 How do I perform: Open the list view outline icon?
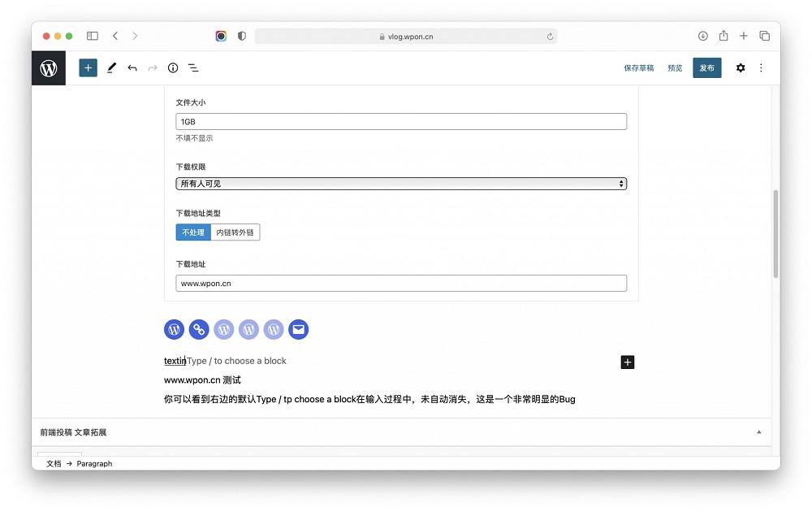[x=193, y=67]
